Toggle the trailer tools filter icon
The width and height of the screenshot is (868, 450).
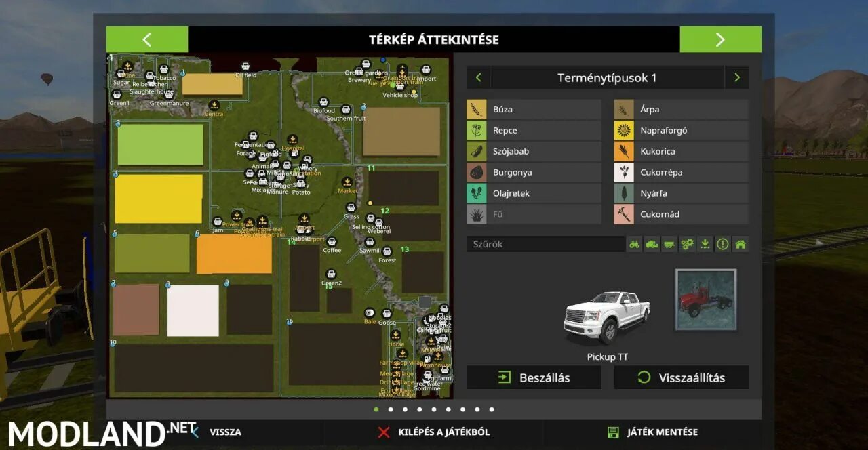click(670, 245)
